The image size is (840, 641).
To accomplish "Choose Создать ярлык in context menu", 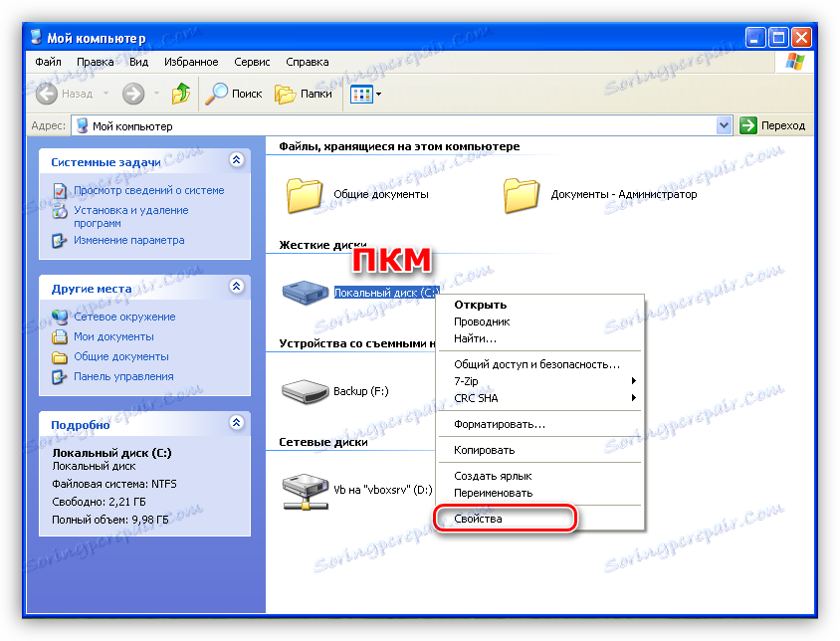I will click(x=540, y=476).
